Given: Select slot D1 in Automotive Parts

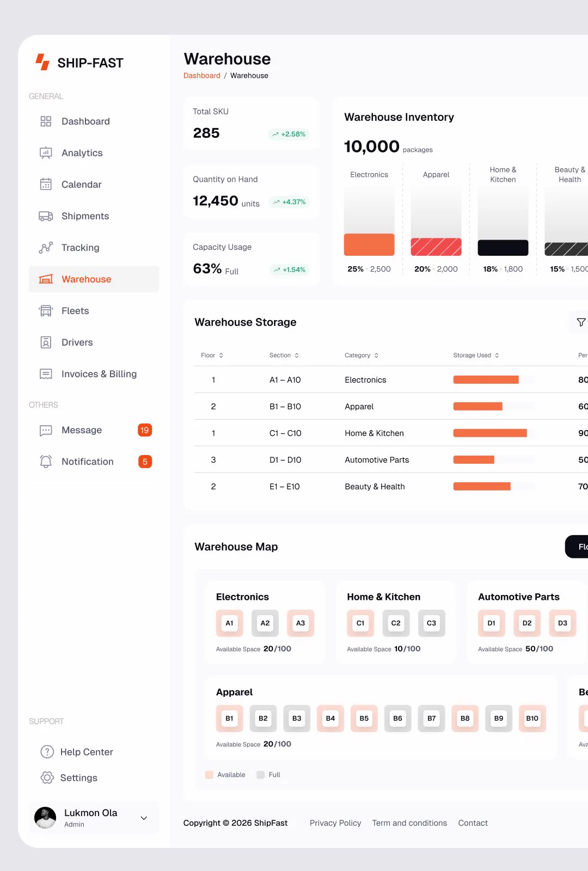Looking at the screenshot, I should (492, 623).
